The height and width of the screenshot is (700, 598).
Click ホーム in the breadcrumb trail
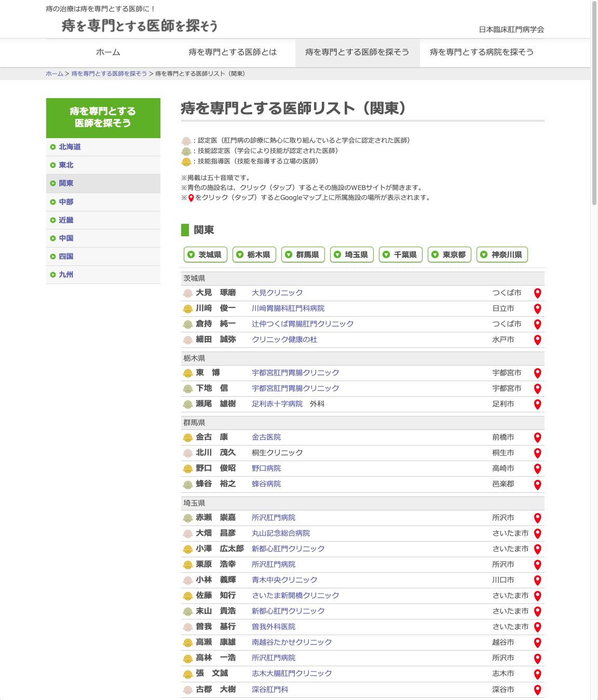point(54,74)
